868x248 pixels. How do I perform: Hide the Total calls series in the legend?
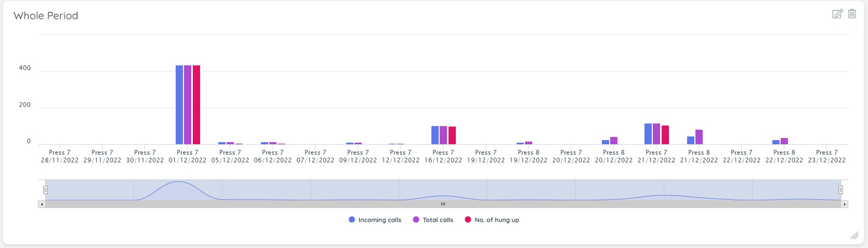tap(433, 220)
